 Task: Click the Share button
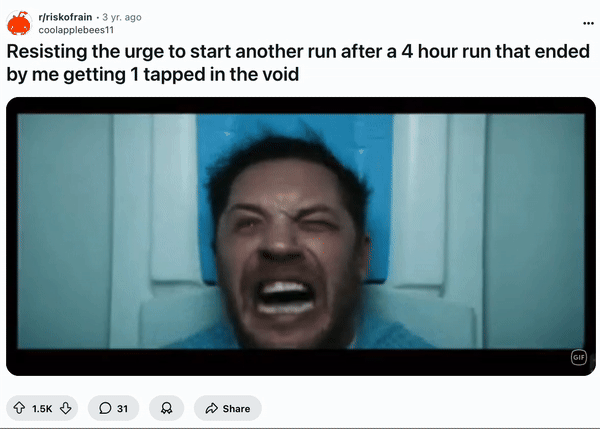coord(228,408)
